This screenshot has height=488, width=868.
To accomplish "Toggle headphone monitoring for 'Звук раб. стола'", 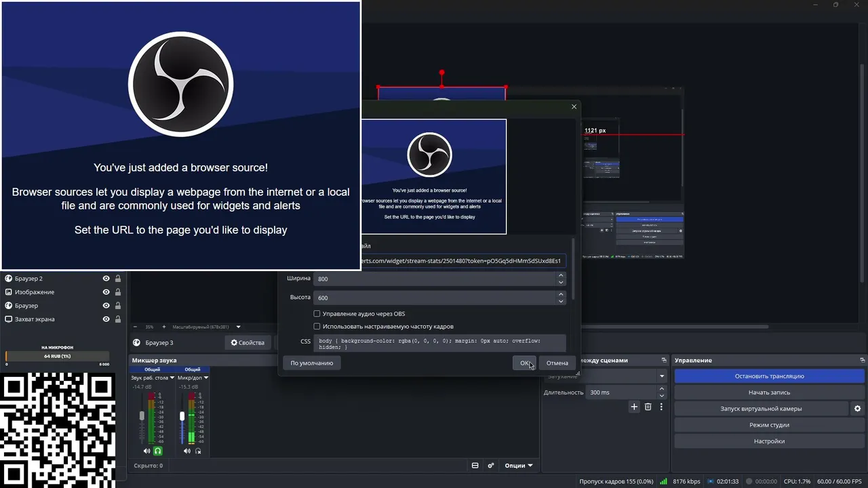I will coord(158,451).
